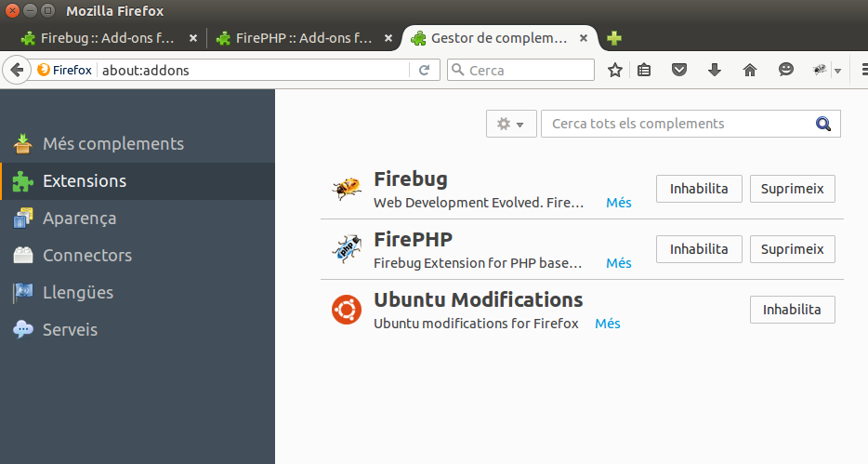
Task: Open Més link for FirePHP
Action: click(x=618, y=263)
